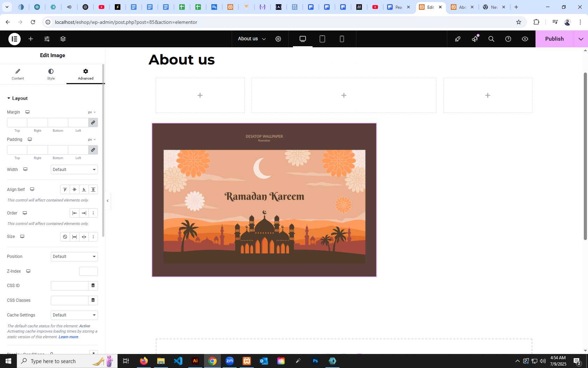This screenshot has width=588, height=368.
Task: Bookmark this page with star icon
Action: [x=519, y=22]
